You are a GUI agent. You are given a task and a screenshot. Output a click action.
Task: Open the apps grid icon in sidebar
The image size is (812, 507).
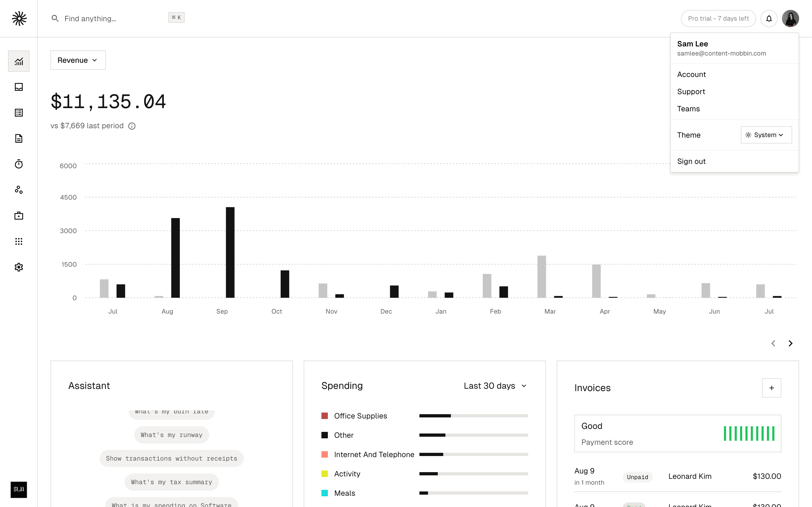click(x=19, y=241)
